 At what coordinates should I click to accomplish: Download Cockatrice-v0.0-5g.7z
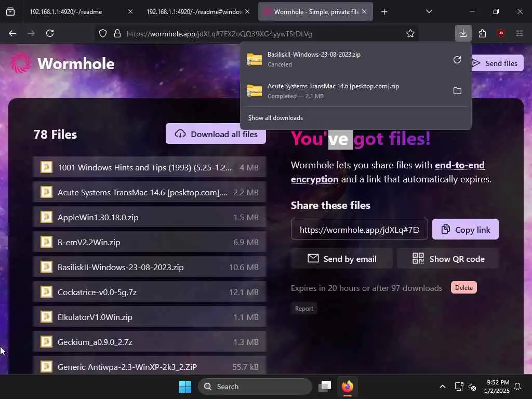click(x=150, y=292)
